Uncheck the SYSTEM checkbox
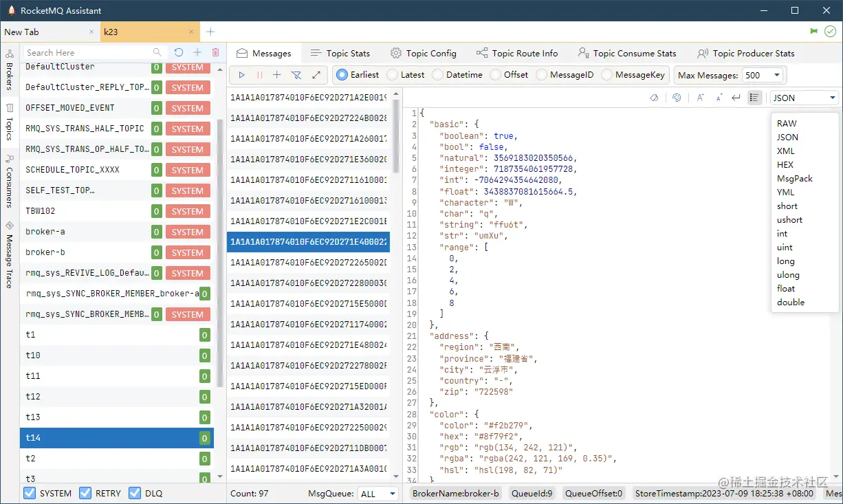Viewport: 843px width, 504px height. (x=29, y=493)
